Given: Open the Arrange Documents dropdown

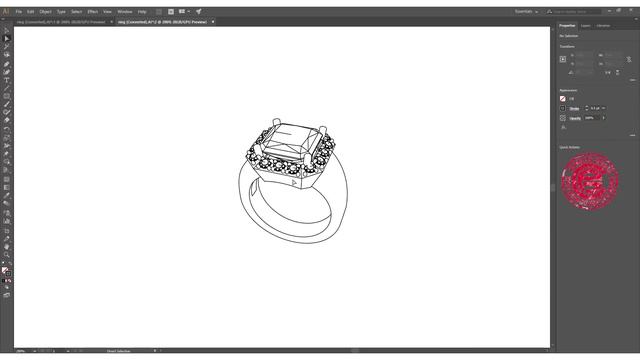Looking at the screenshot, I should 184,11.
